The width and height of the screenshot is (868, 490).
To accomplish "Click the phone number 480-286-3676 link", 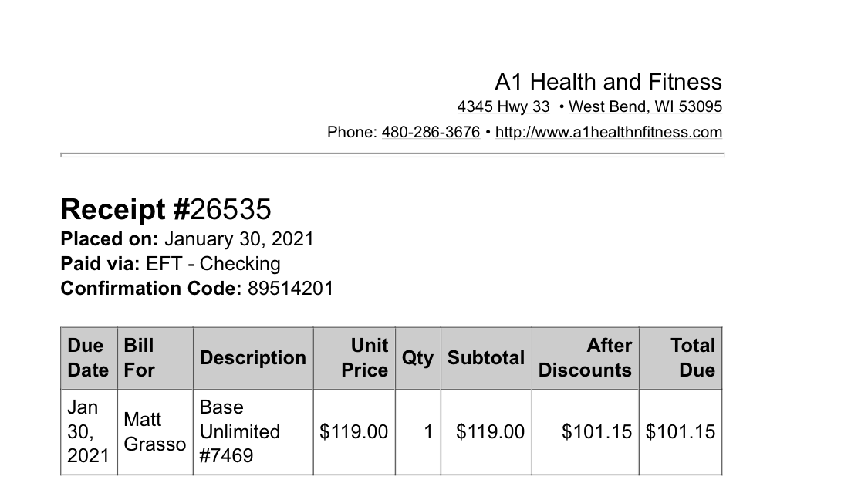I will pyautogui.click(x=431, y=132).
